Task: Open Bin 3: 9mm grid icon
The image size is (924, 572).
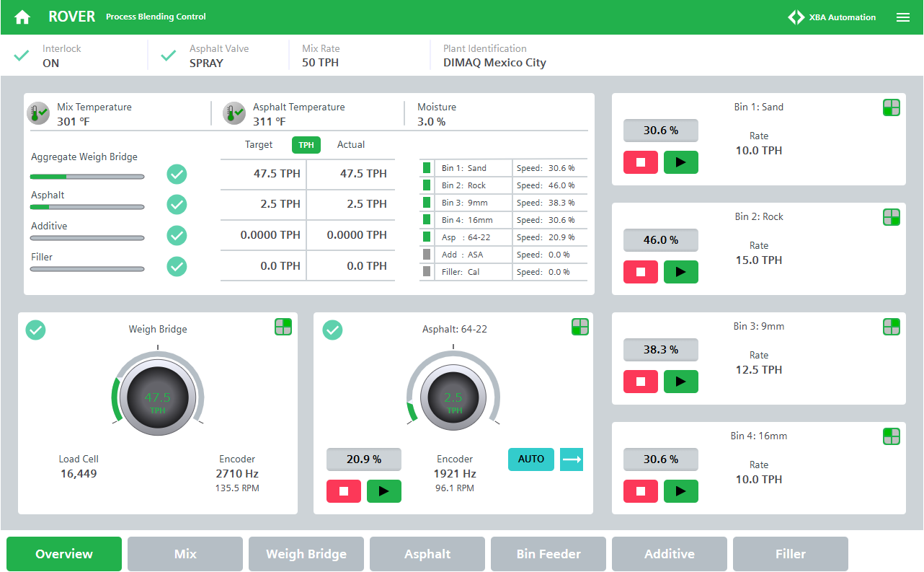Action: click(x=892, y=327)
